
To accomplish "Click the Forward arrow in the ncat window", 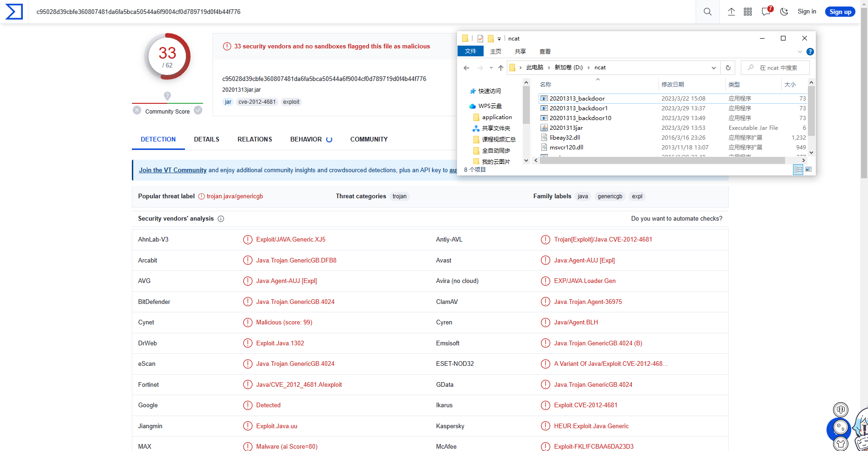I will tap(480, 68).
